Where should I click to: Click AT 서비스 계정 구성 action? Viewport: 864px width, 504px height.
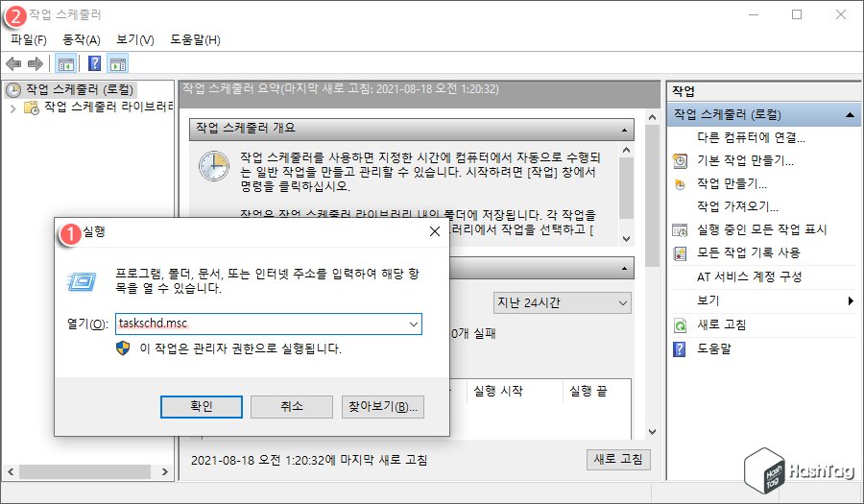(x=749, y=277)
